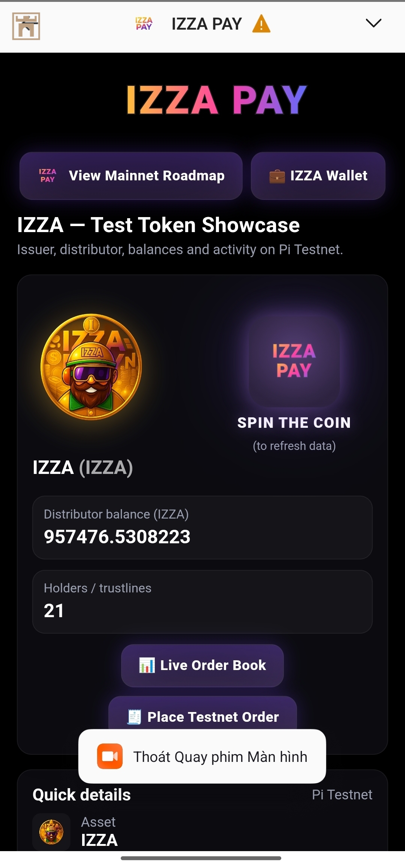The height and width of the screenshot is (868, 405).
Task: Tap the orange warning triangle icon
Action: [261, 24]
